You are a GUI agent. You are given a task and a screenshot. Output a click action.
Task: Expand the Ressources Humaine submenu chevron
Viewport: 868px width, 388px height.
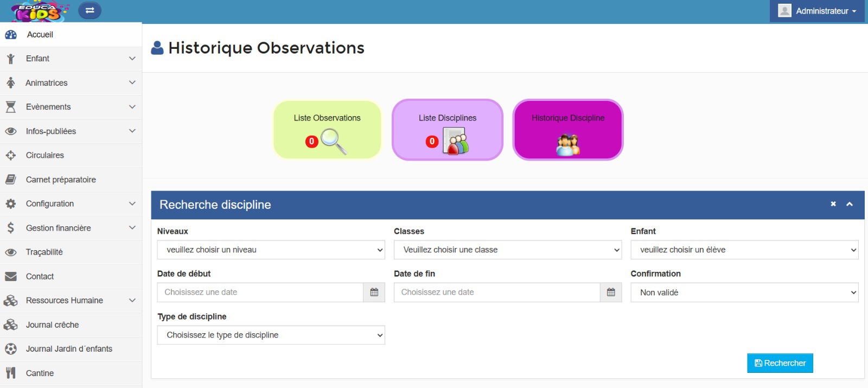[132, 300]
